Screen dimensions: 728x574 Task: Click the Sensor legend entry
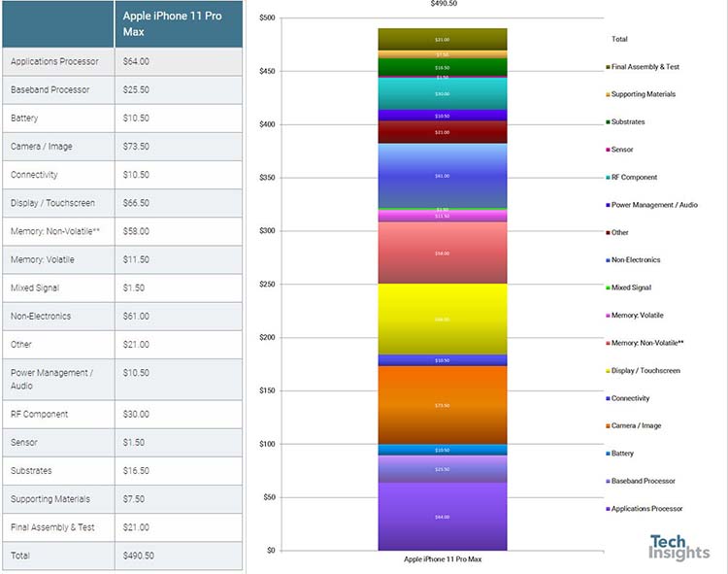[x=619, y=150]
